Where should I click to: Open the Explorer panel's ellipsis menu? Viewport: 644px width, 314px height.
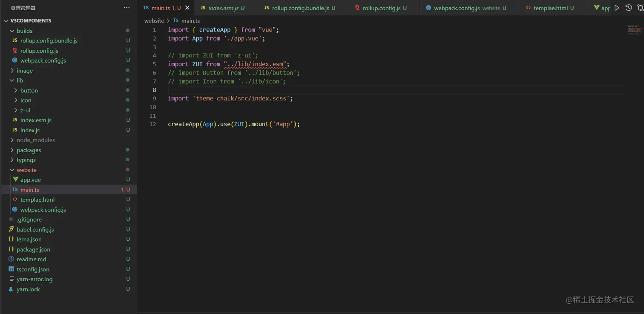pyautogui.click(x=127, y=8)
